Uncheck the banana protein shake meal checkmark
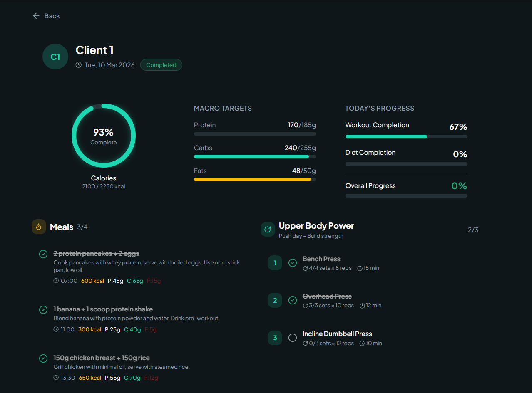The height and width of the screenshot is (393, 532). pyautogui.click(x=43, y=309)
